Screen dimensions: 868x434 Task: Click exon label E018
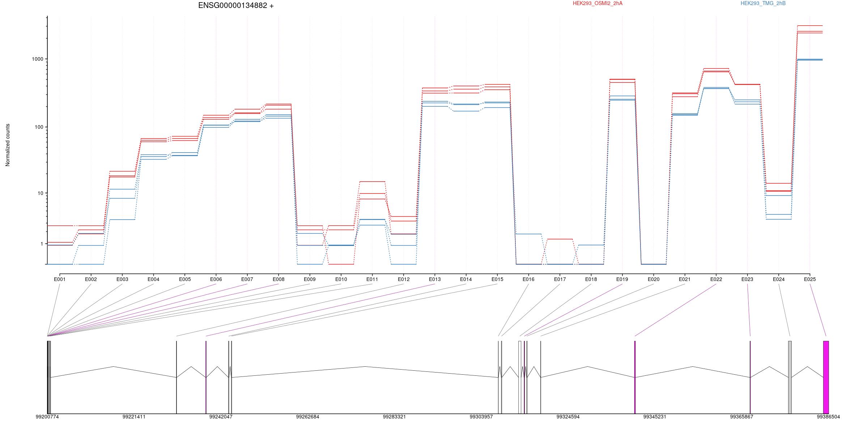(x=591, y=279)
